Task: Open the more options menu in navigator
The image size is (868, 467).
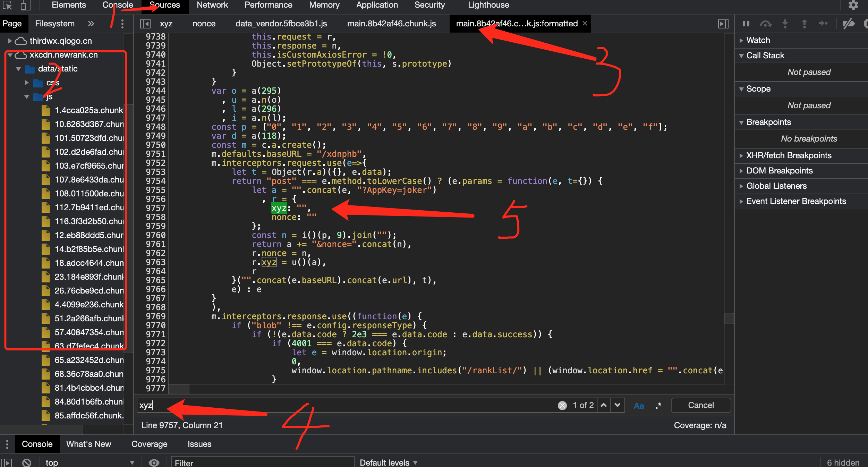Action: pos(122,24)
